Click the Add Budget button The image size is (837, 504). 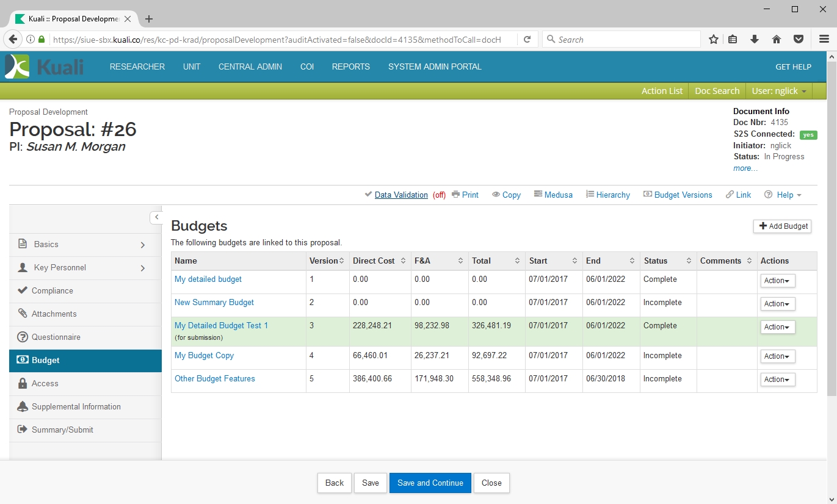point(782,226)
